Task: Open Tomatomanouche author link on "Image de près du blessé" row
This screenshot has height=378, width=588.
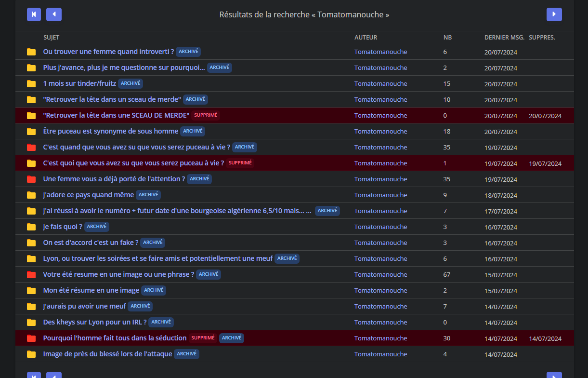Action: point(381,354)
